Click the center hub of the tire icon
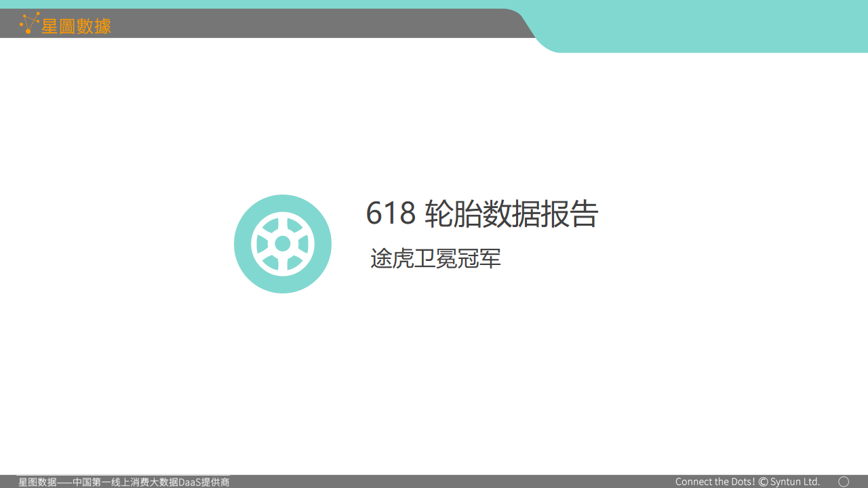 pyautogui.click(x=283, y=244)
